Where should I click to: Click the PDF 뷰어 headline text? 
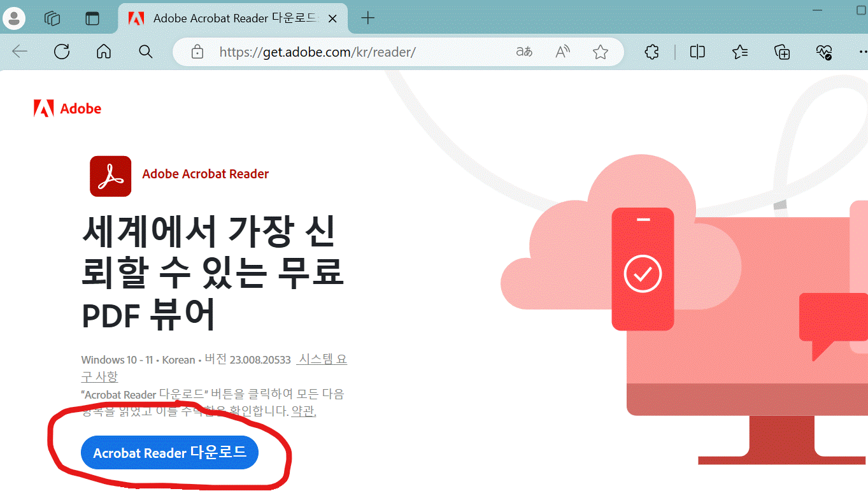[x=148, y=315]
